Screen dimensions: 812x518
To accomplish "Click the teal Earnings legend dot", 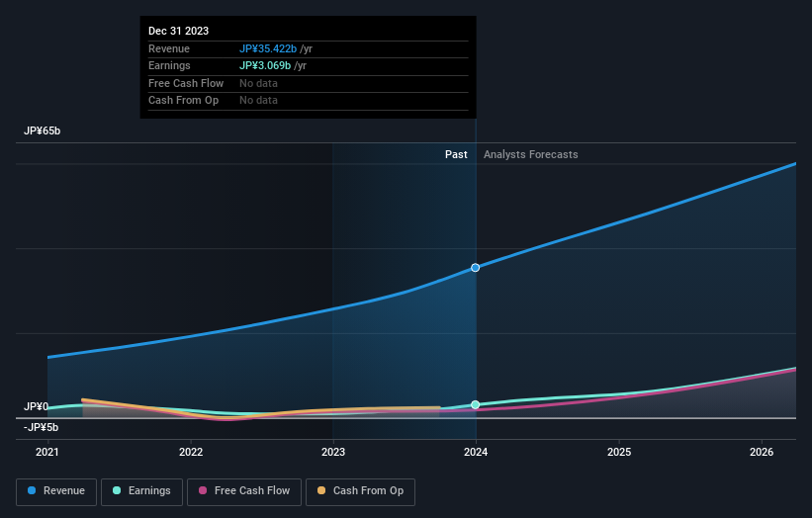I will pos(117,490).
